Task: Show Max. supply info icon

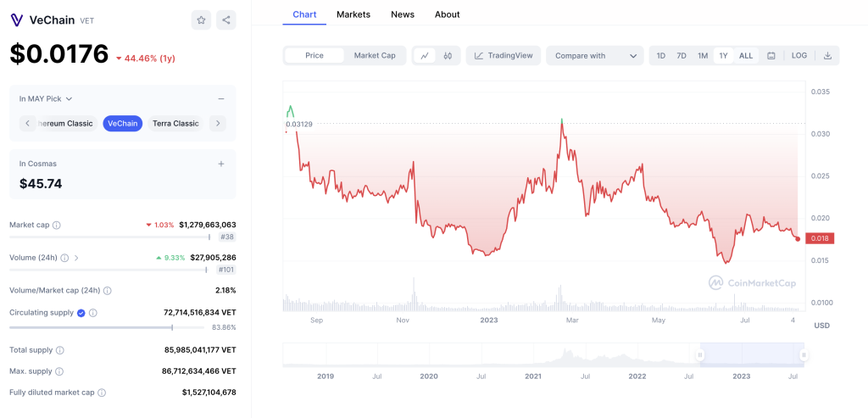Action: pyautogui.click(x=59, y=371)
